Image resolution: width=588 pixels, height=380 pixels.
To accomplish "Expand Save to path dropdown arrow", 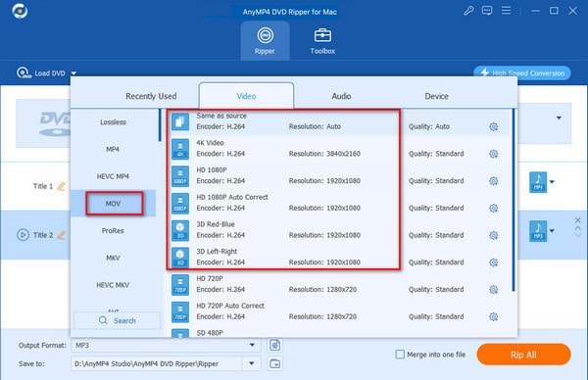I will click(252, 363).
